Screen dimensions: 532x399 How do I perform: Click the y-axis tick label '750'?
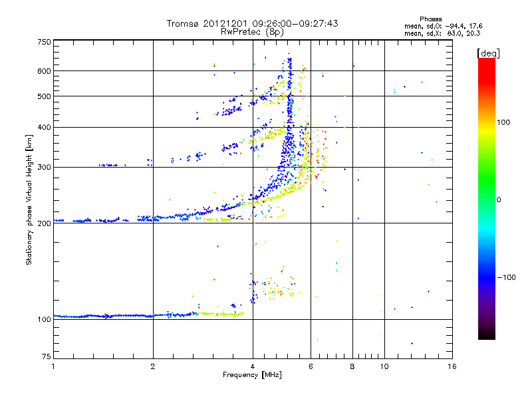coord(44,42)
